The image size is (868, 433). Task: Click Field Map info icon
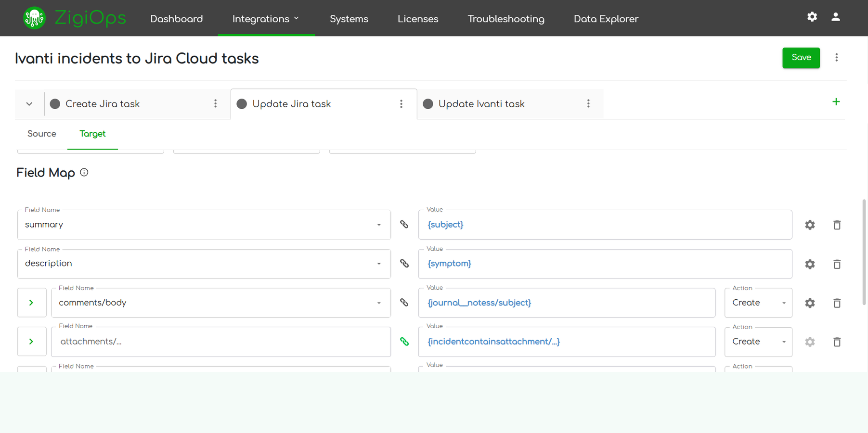pyautogui.click(x=84, y=172)
